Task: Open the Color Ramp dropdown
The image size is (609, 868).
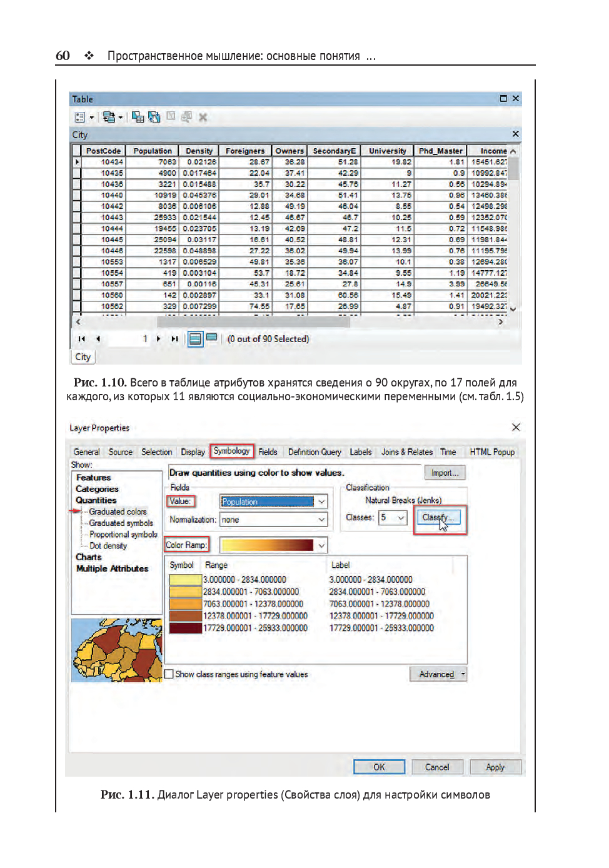Action: [x=321, y=545]
